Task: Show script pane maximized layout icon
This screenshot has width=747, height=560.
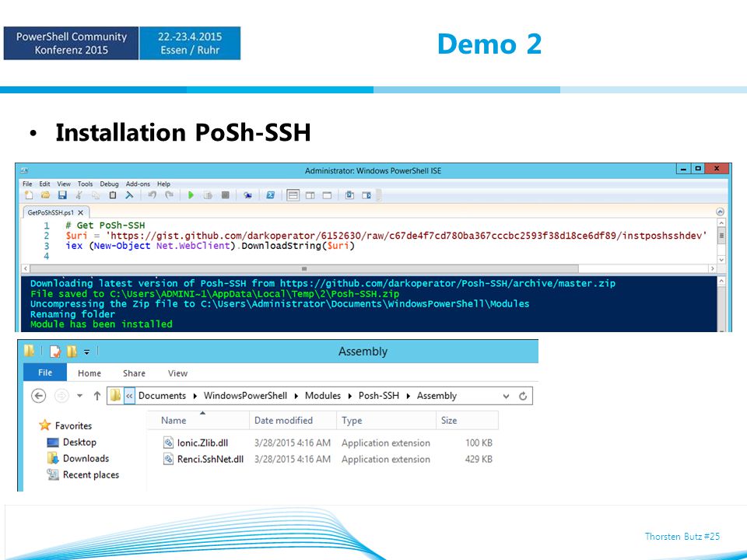Action: point(327,195)
